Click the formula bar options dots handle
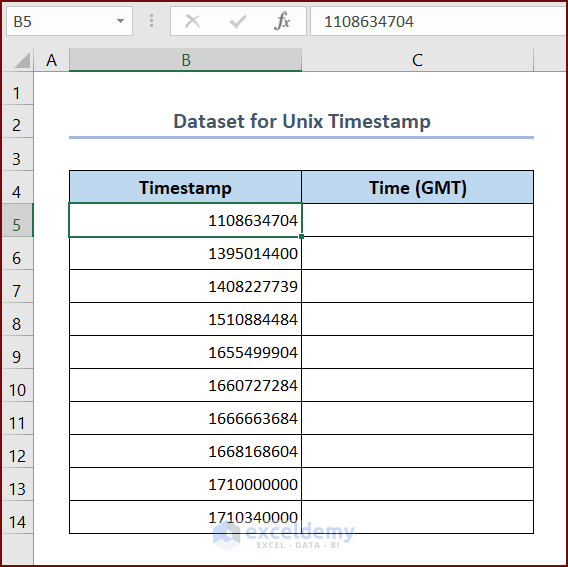The image size is (568, 567). [151, 21]
